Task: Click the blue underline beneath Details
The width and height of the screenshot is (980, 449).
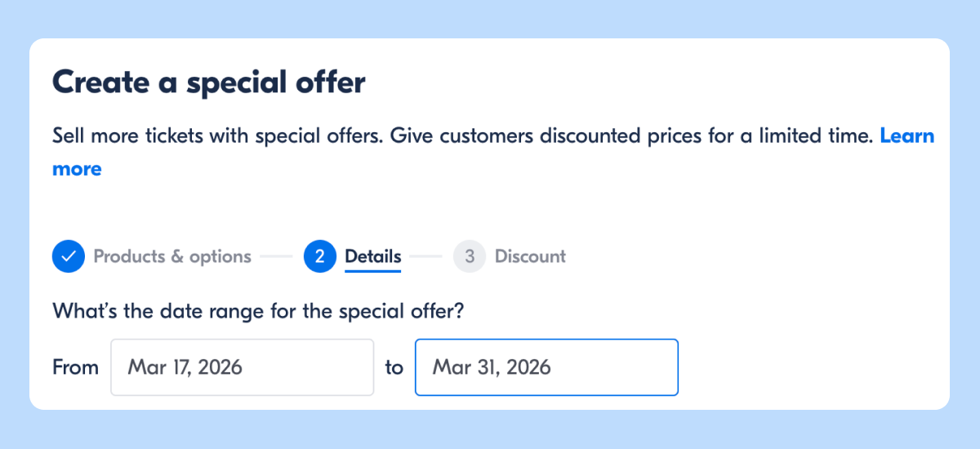Action: click(372, 271)
